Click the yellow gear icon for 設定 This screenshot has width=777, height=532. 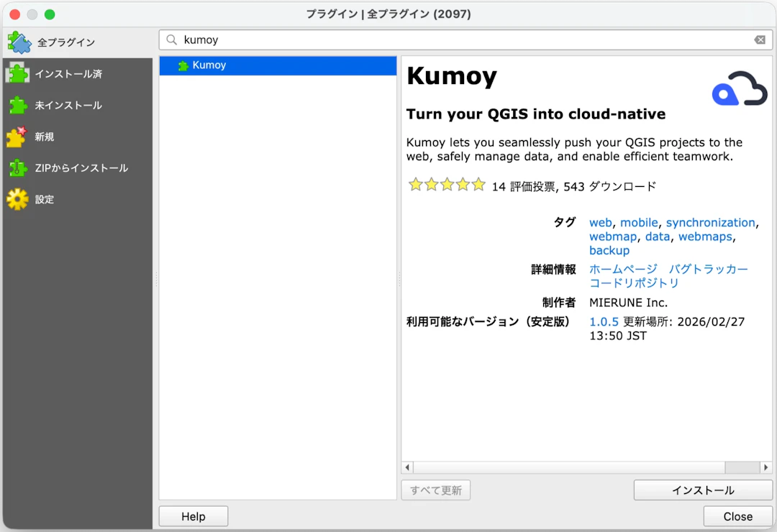pos(17,199)
